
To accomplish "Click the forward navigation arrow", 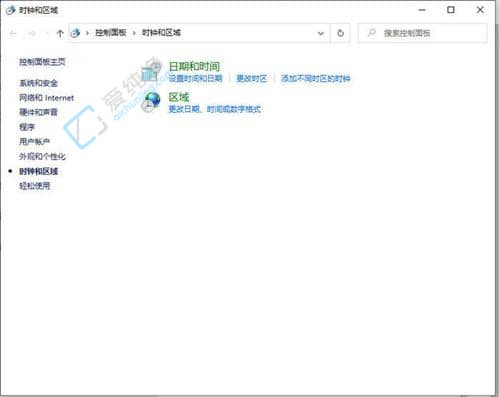I will click(x=32, y=33).
